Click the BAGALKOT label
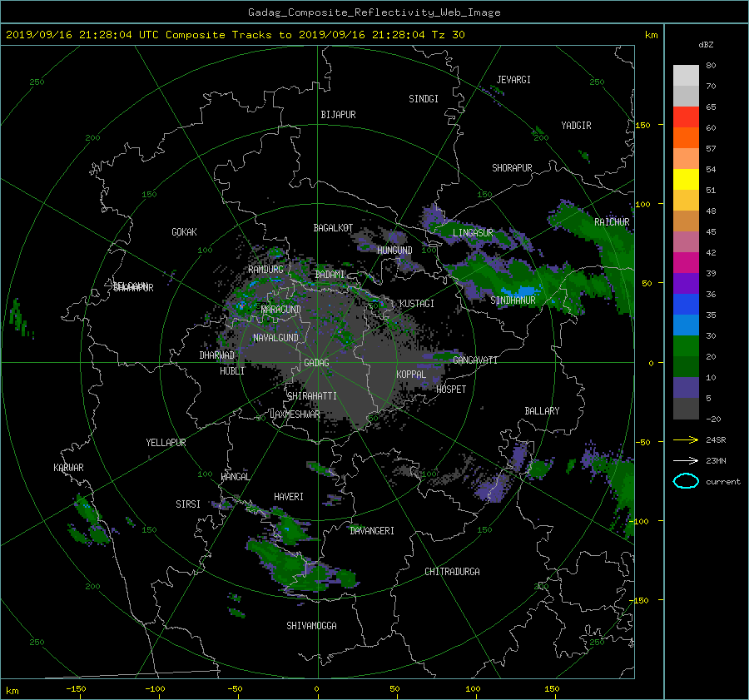The image size is (749, 700). [x=333, y=228]
